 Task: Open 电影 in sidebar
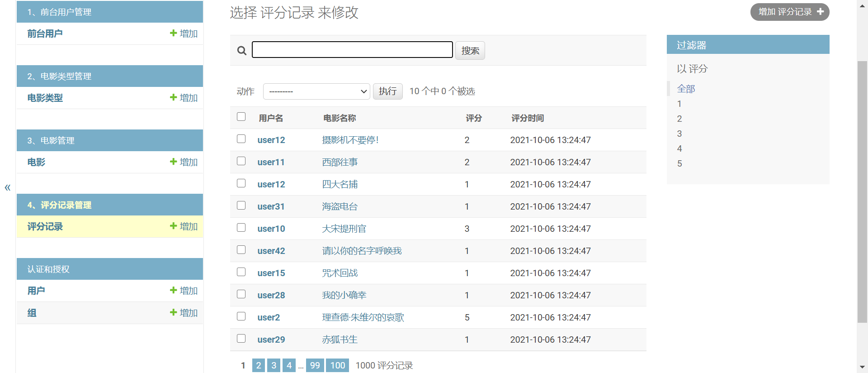pyautogui.click(x=36, y=162)
